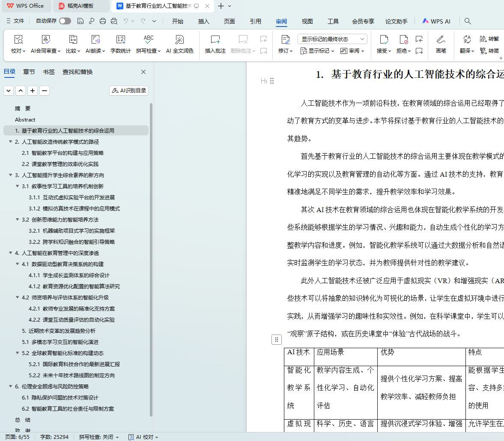Toggle the 自动保存 autosave switch

[x=65, y=21]
